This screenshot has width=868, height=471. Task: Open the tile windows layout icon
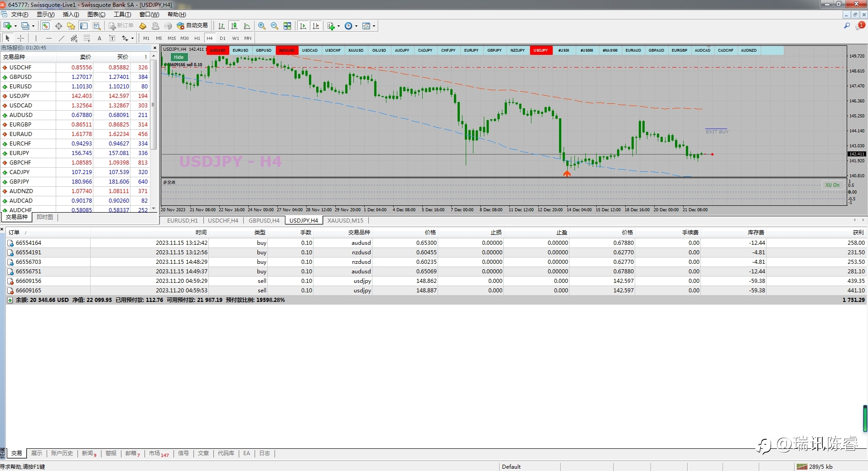tap(287, 26)
